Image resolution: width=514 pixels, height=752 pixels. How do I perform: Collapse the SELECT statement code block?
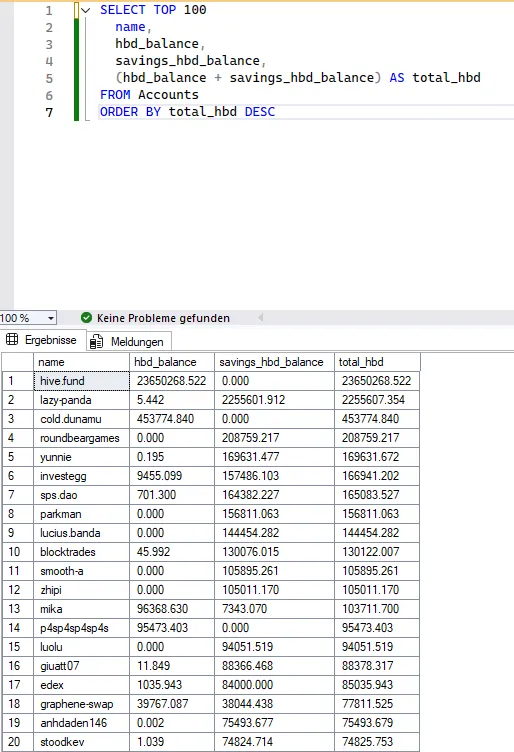(86, 10)
